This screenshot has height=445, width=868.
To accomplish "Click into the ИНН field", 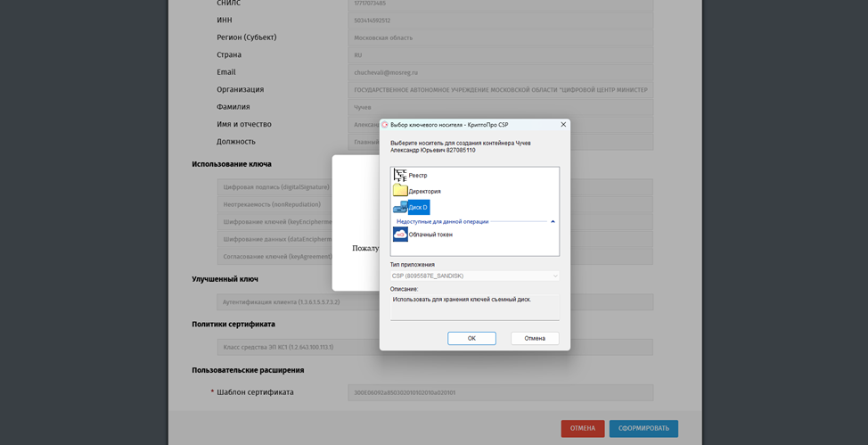I will tap(500, 21).
